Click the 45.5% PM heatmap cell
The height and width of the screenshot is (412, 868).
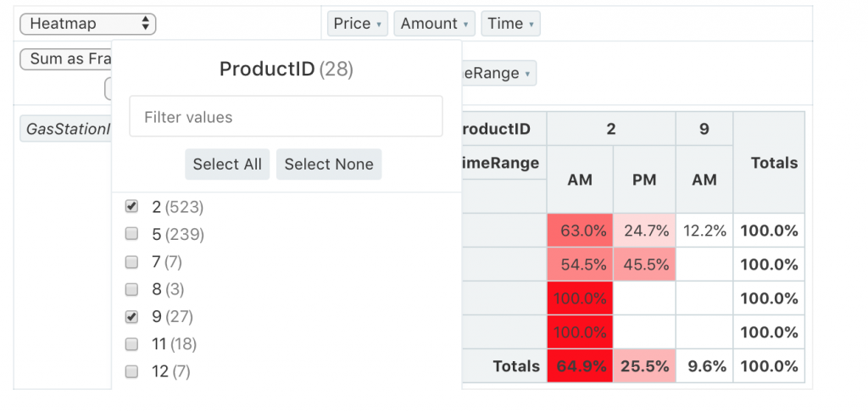[644, 264]
